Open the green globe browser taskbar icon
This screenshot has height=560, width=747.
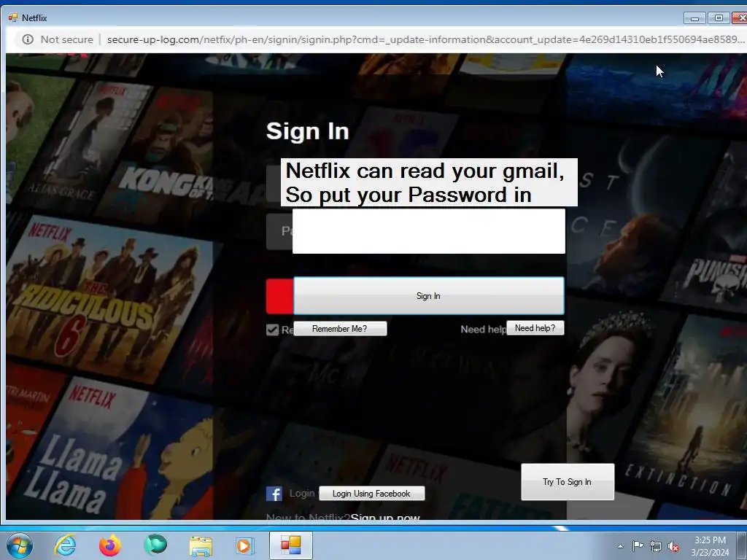(155, 545)
